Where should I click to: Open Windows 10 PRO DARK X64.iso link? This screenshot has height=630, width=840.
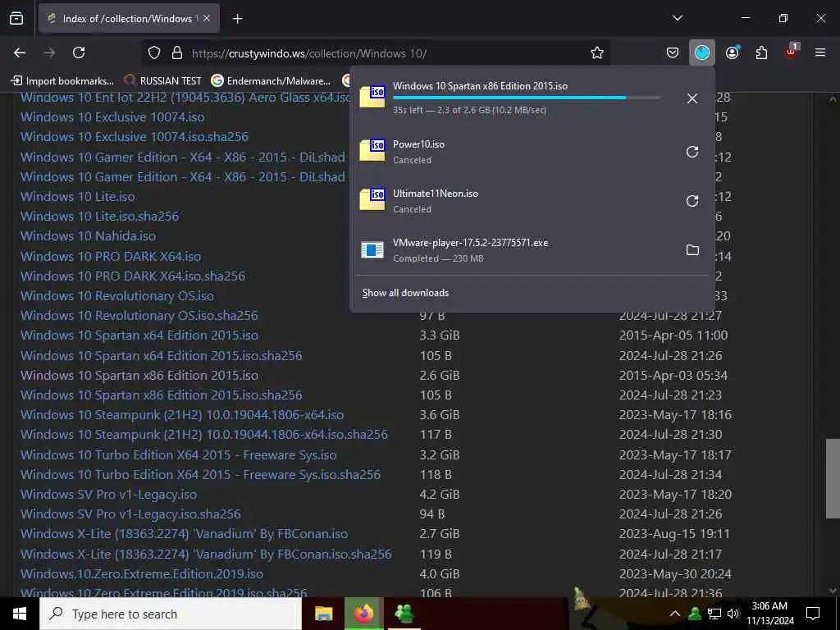click(111, 257)
